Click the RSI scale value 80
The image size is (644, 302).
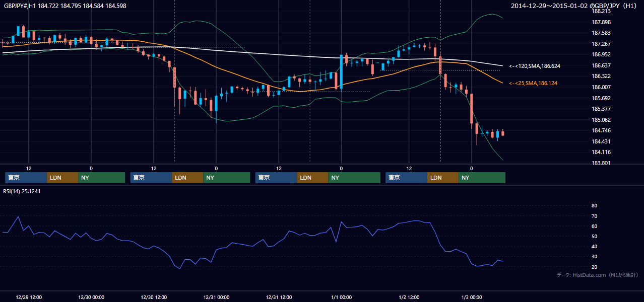(x=594, y=206)
